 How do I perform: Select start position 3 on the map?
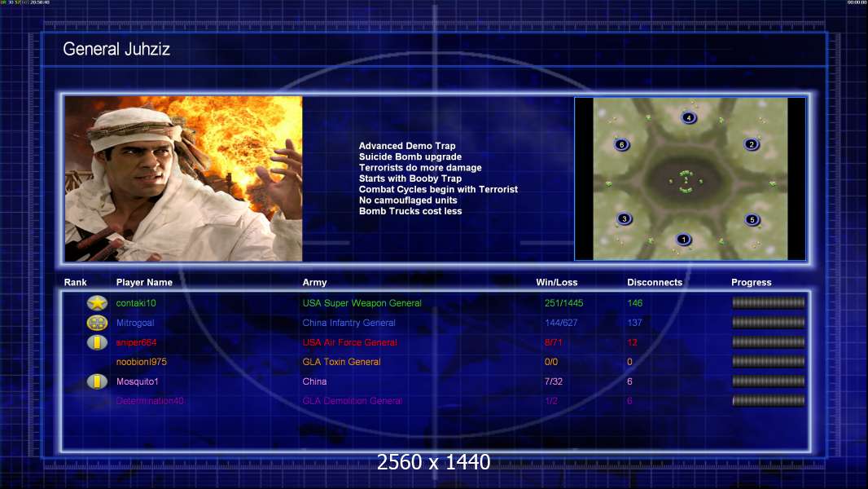coord(625,218)
